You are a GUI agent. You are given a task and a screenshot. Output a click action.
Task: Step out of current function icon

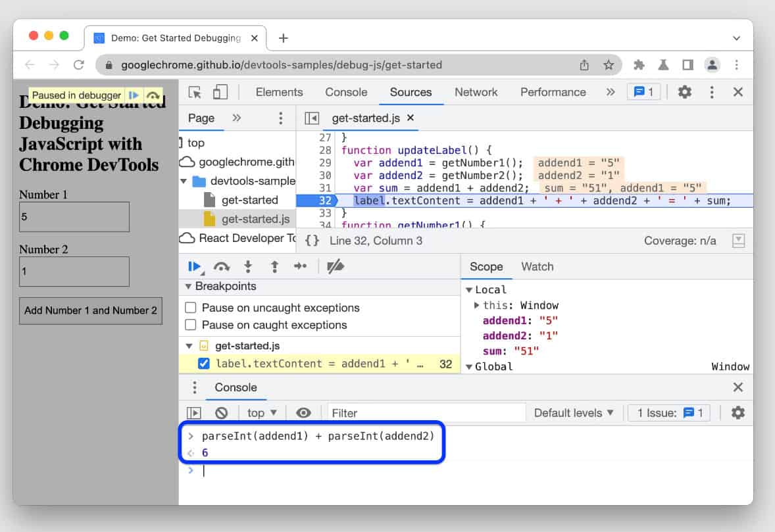pyautogui.click(x=274, y=267)
